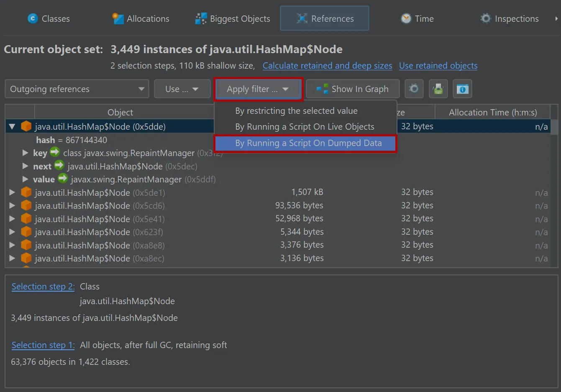Select the References tab
This screenshot has height=392, width=561.
(325, 18)
